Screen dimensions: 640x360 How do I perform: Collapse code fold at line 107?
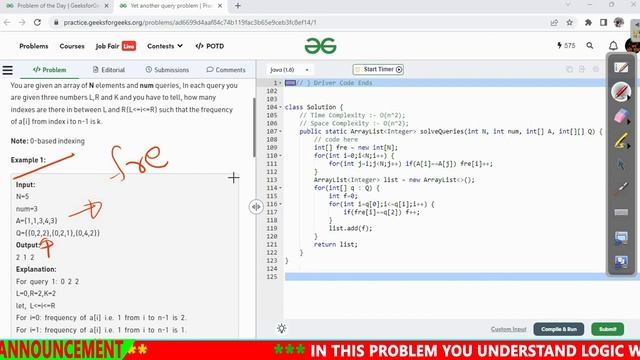(280, 131)
